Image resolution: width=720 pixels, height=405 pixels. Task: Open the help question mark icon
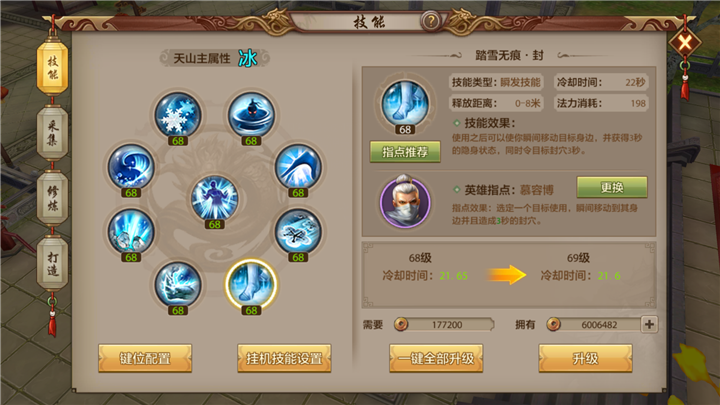[431, 21]
